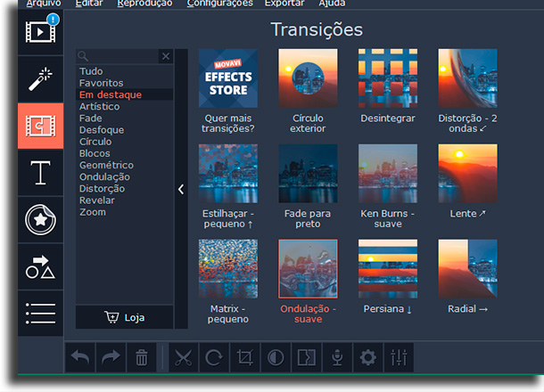544x392 pixels.
Task: Select the Transitions tab icon
Action: (x=41, y=126)
